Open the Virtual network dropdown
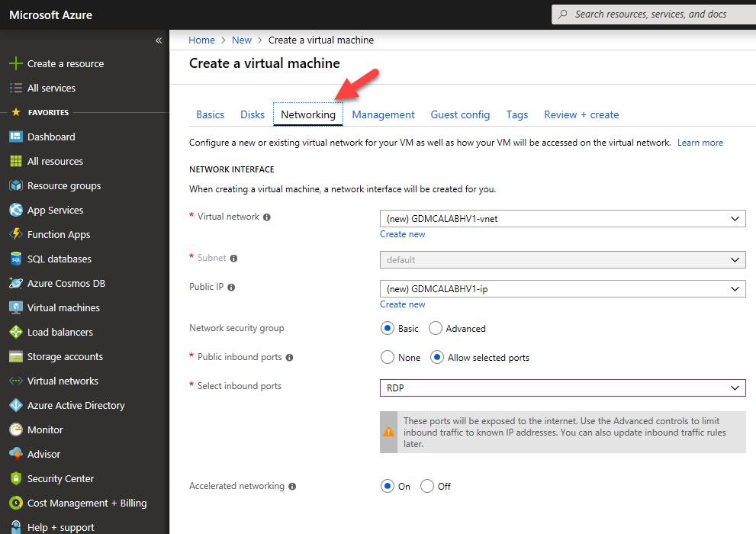 click(563, 218)
